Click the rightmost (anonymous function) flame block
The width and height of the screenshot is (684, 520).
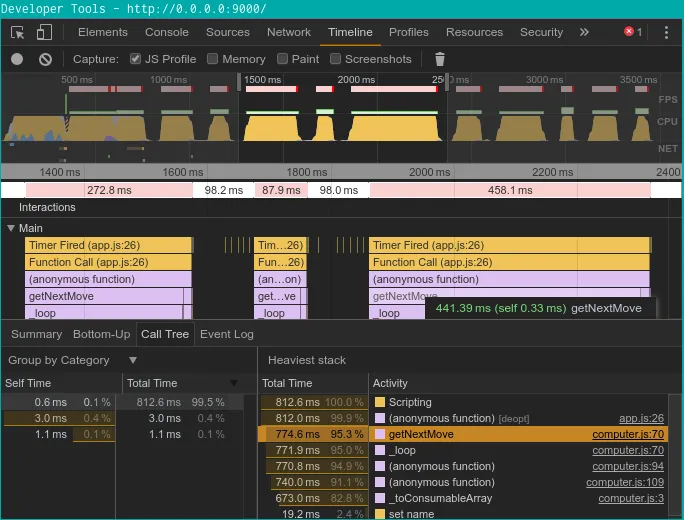pyautogui.click(x=509, y=279)
